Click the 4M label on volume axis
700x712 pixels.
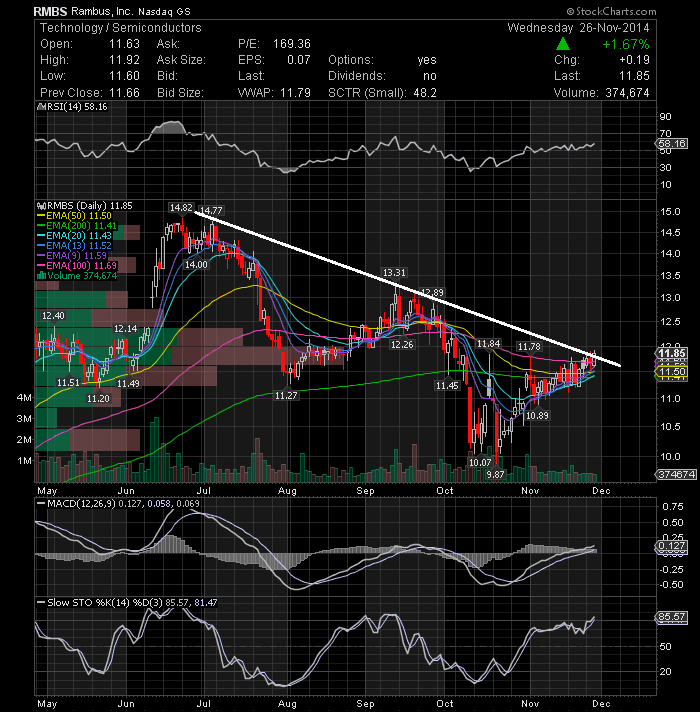click(x=24, y=398)
